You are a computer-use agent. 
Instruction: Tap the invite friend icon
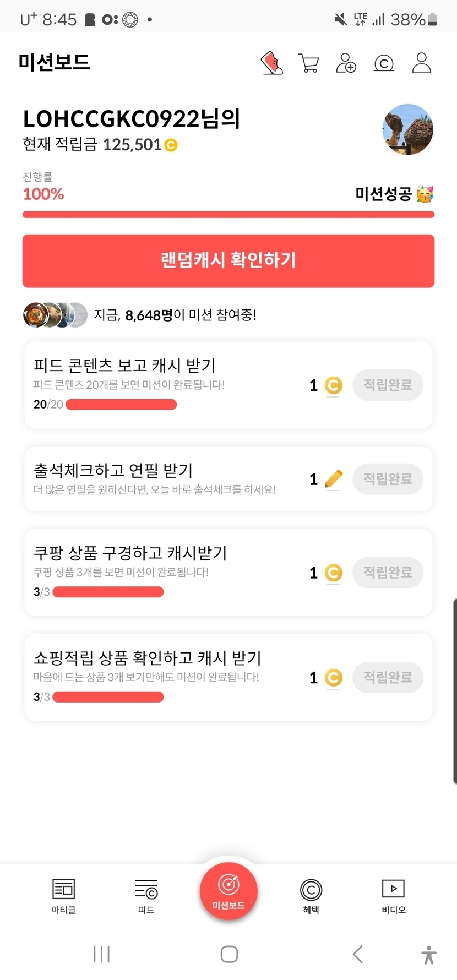click(346, 63)
